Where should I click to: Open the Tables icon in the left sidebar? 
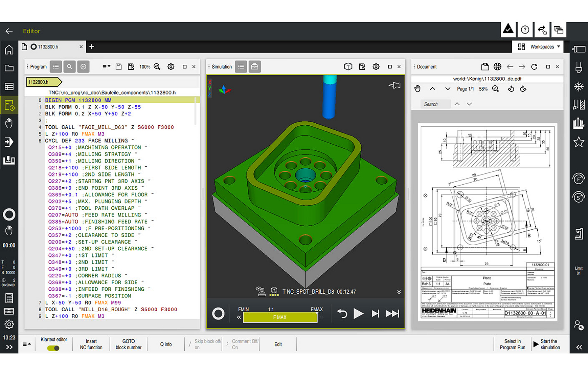pyautogui.click(x=9, y=86)
